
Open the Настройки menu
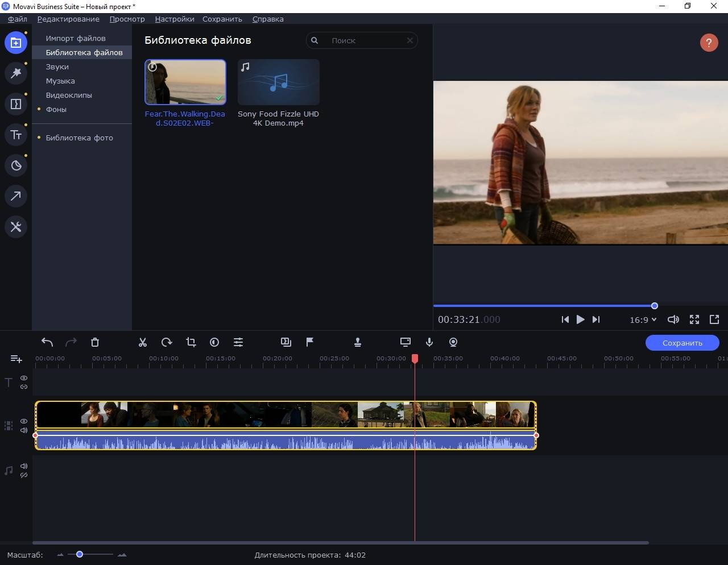pos(175,19)
